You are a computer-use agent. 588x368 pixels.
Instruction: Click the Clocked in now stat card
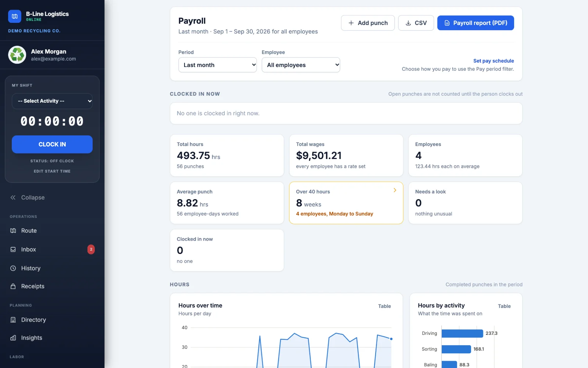(227, 250)
